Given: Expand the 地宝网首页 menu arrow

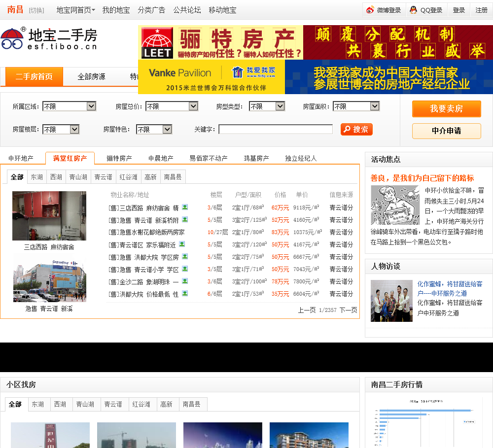Looking at the screenshot, I should [x=93, y=10].
